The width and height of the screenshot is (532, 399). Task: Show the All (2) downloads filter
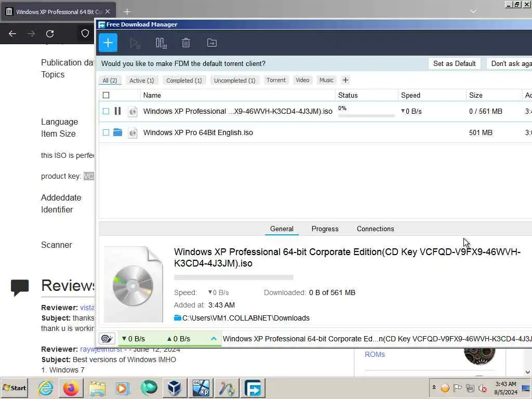pos(110,81)
